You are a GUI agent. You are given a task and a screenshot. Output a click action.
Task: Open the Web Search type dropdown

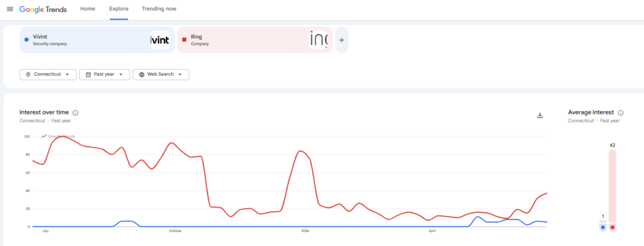coord(160,74)
